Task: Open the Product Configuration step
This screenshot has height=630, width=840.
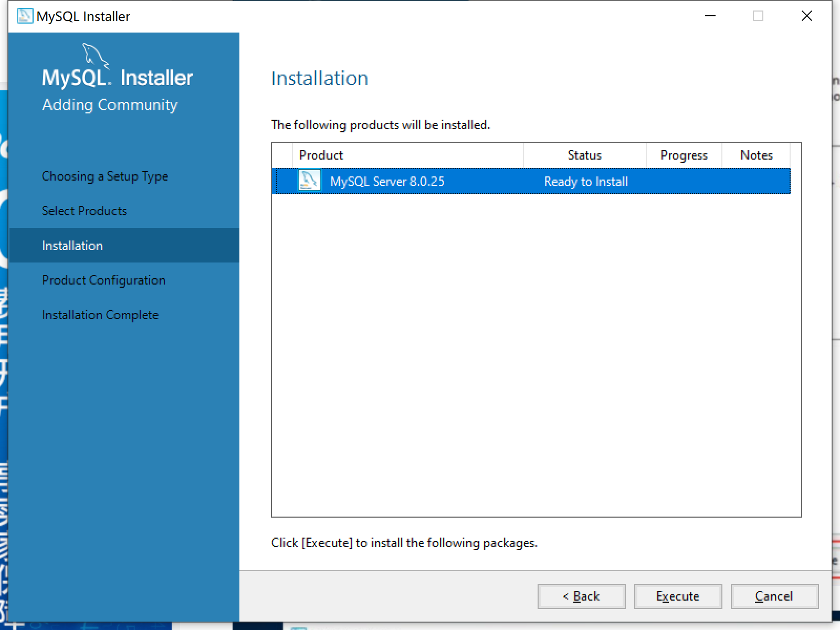Action: tap(104, 280)
